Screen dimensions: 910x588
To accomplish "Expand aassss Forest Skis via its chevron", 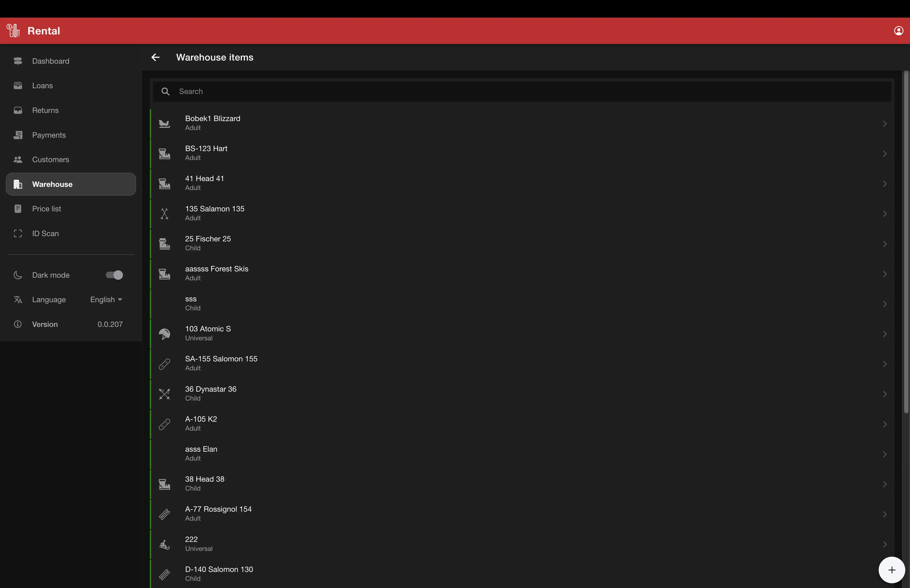I will 885,274.
